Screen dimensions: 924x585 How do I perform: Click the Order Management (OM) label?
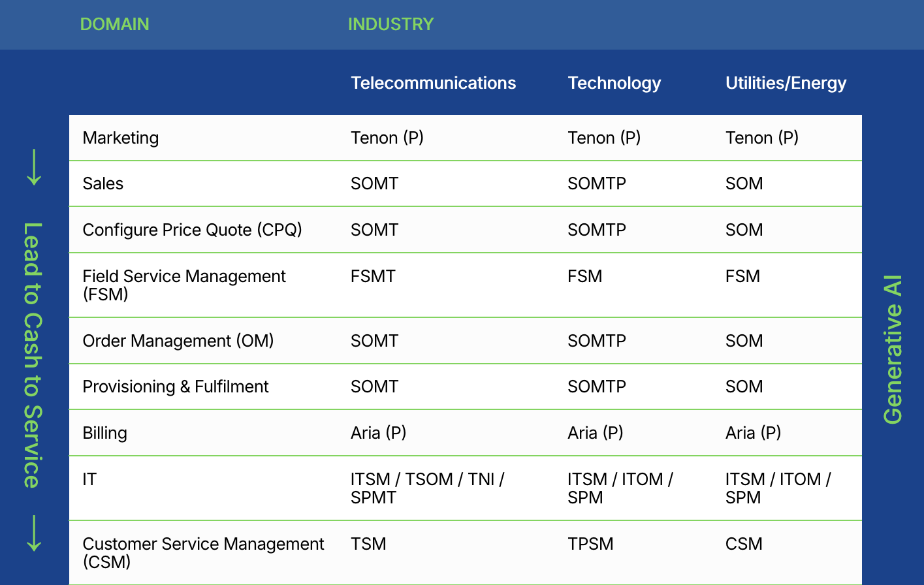[178, 341]
